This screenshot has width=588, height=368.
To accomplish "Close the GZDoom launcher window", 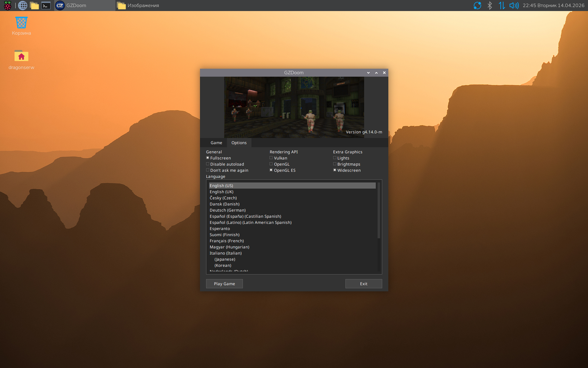I will click(x=384, y=73).
